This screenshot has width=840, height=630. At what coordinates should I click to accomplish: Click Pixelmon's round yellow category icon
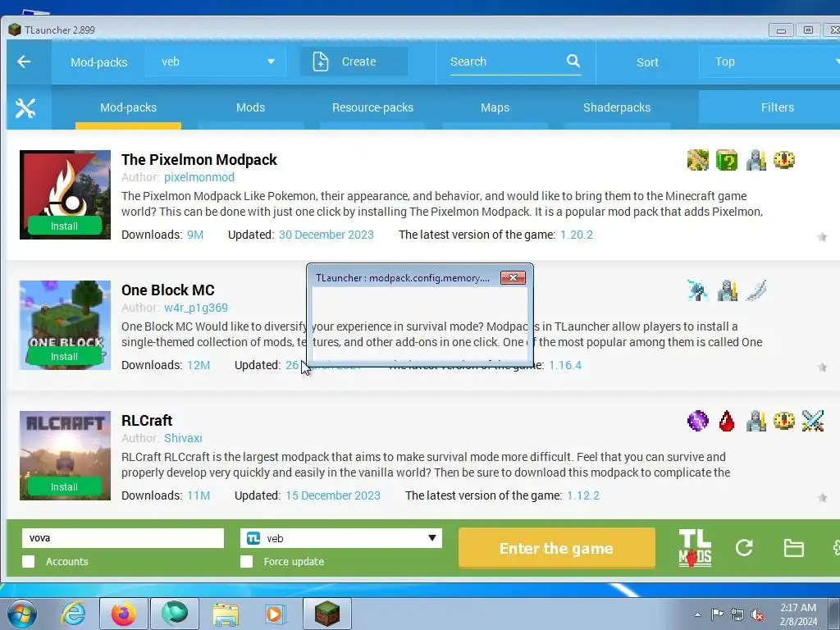pyautogui.click(x=783, y=160)
